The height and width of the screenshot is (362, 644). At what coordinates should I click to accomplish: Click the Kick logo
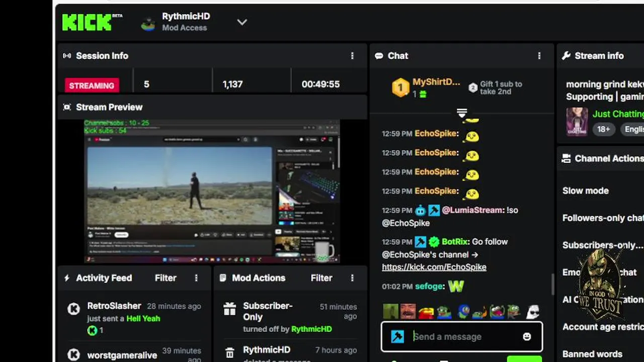(87, 22)
